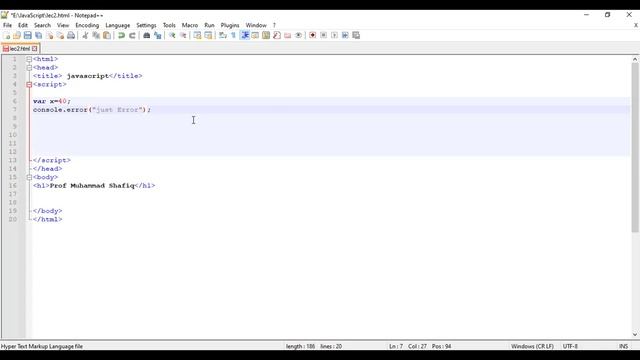
Task: Select the lec2.html document tab
Action: point(20,49)
